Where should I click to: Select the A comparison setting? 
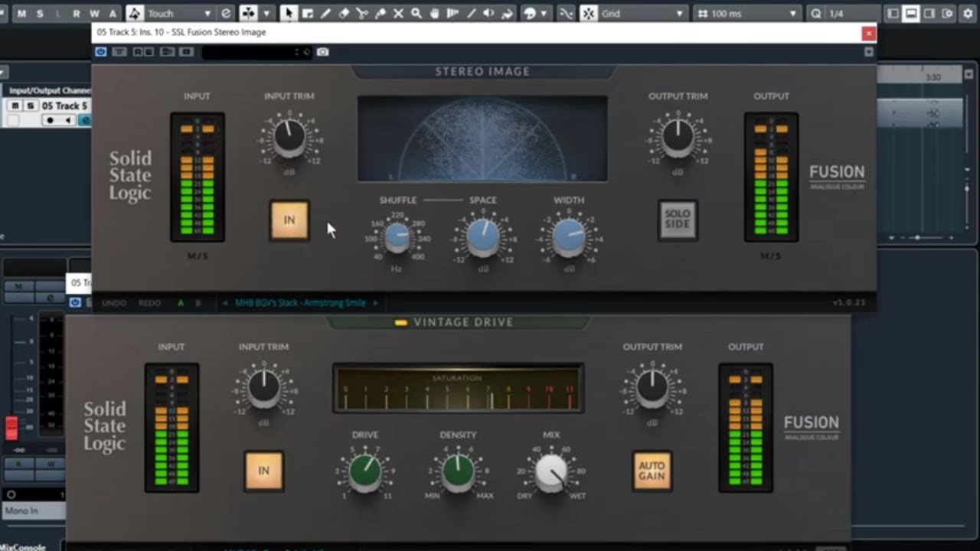coord(181,303)
